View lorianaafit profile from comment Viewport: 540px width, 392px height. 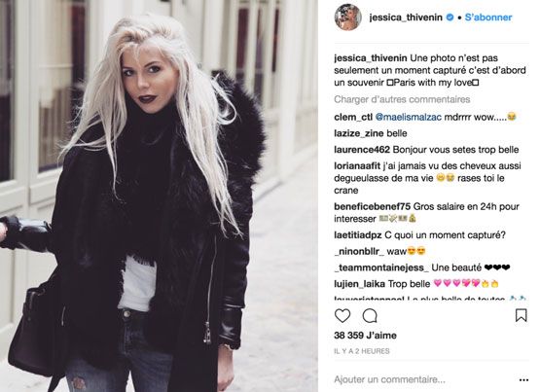click(x=357, y=166)
